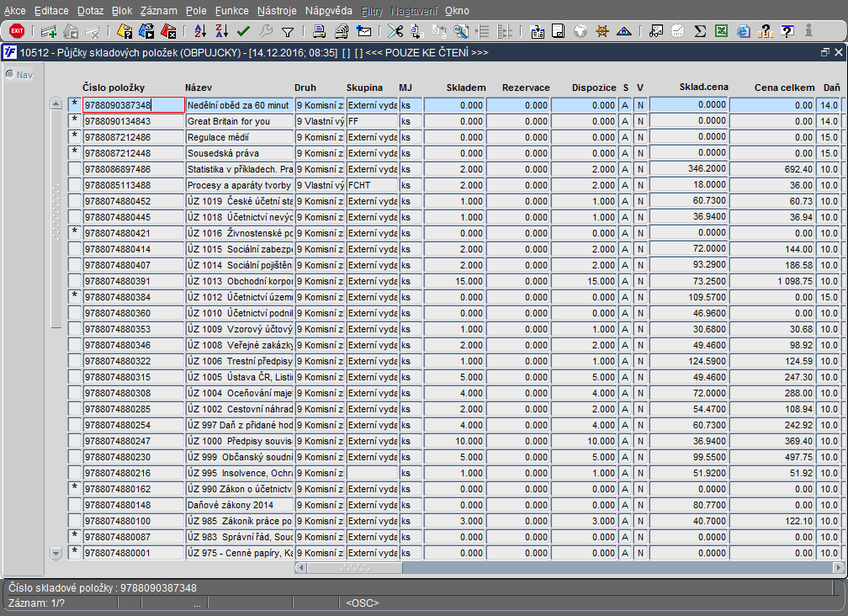This screenshot has height=616, width=848.
Task: Open the Záznam menu
Action: 158,11
